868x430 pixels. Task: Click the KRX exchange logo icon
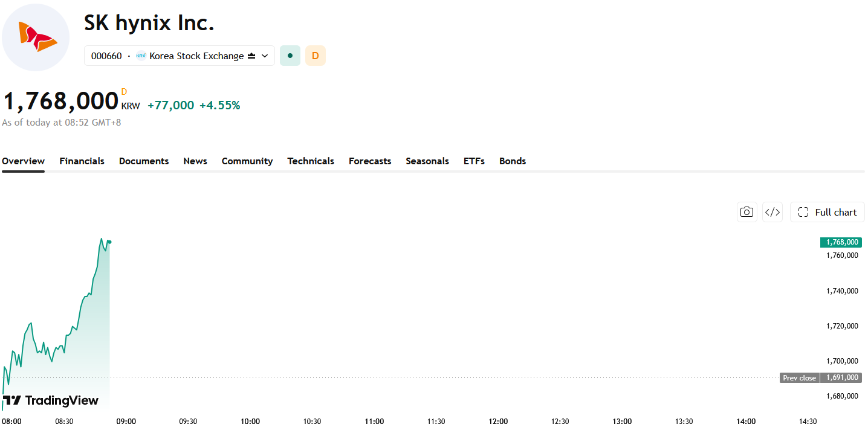click(141, 56)
